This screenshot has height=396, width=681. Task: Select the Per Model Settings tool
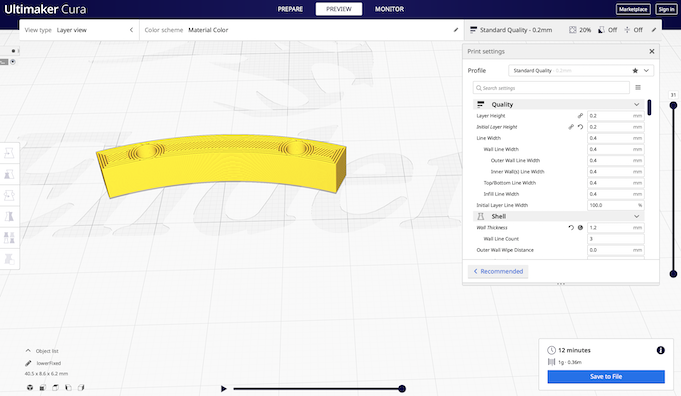(x=9, y=238)
